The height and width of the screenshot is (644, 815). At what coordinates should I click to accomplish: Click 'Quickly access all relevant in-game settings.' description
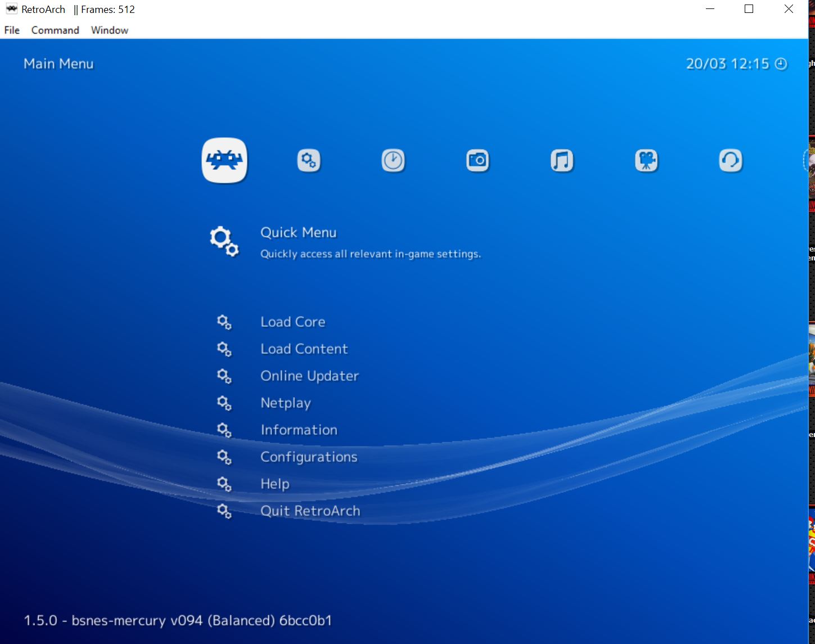371,254
